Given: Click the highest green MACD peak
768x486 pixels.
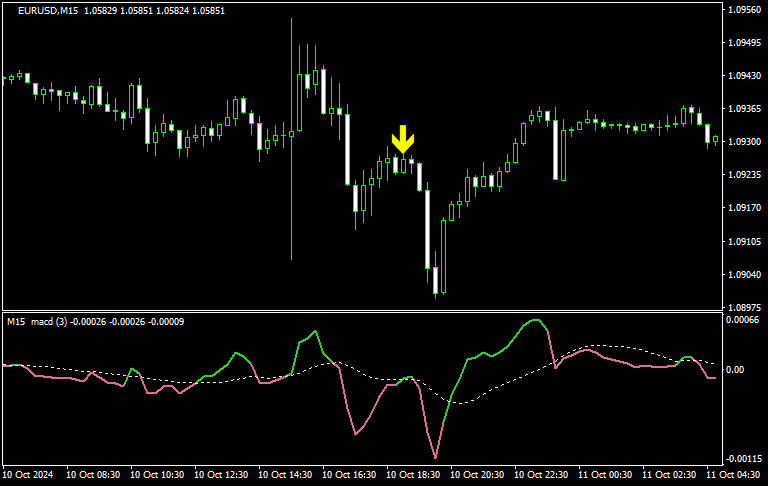Looking at the screenshot, I should click(x=536, y=321).
